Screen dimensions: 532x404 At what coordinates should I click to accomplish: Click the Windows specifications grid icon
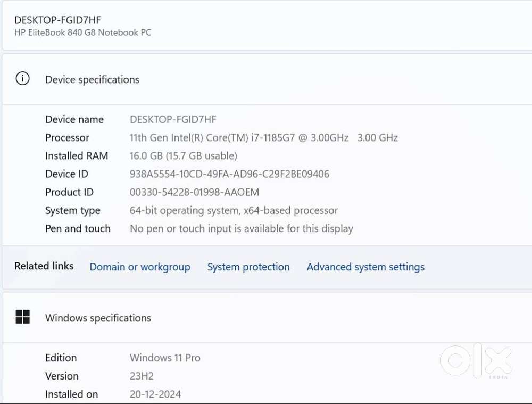(22, 317)
